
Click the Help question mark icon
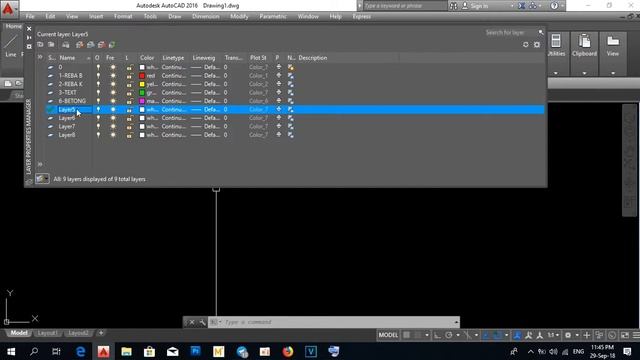pyautogui.click(x=554, y=6)
